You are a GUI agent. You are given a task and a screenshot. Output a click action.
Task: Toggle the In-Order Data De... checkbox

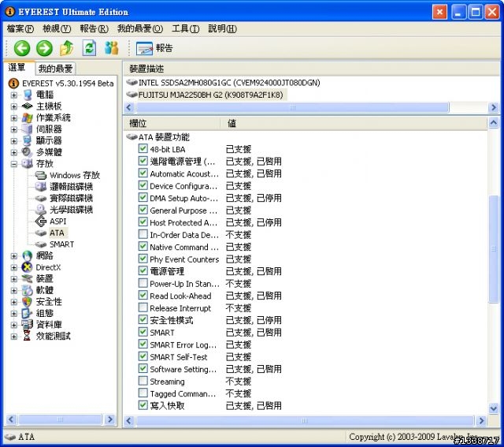pos(143,234)
